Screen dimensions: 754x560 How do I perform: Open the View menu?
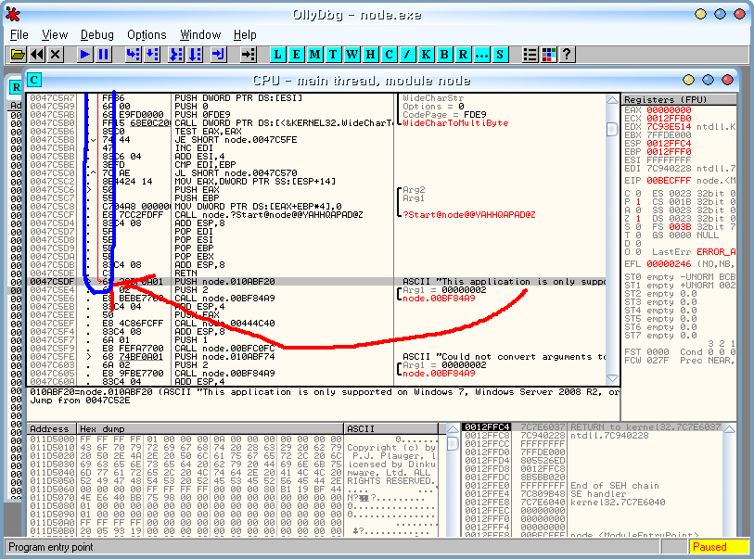tap(55, 34)
